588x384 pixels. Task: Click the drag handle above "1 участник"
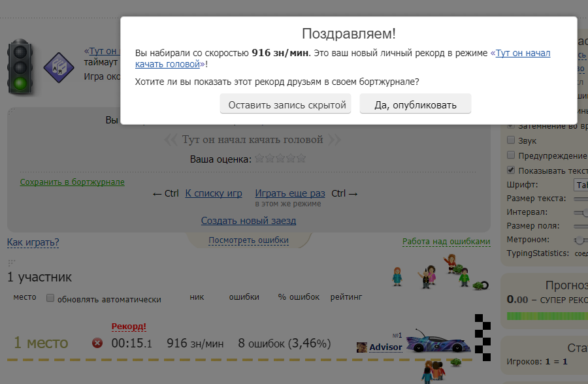coord(12,263)
